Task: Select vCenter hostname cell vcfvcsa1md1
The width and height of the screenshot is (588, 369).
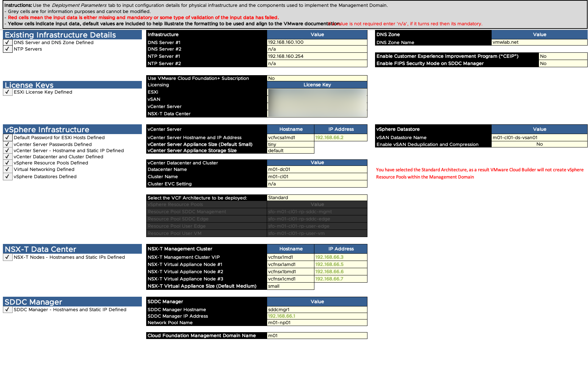Action: tap(291, 138)
